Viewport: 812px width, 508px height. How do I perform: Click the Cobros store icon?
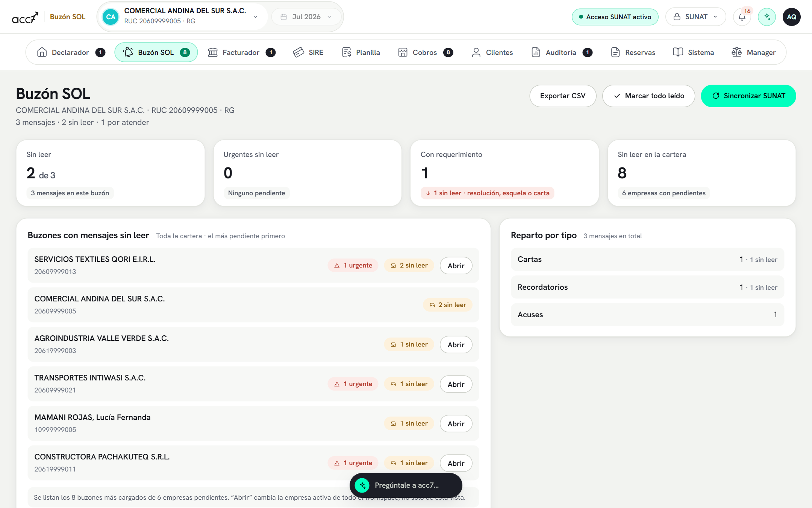click(x=403, y=52)
